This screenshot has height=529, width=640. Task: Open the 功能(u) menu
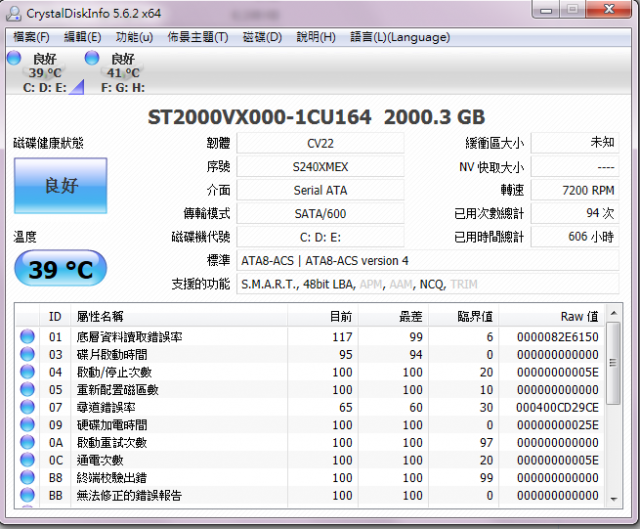(x=134, y=37)
